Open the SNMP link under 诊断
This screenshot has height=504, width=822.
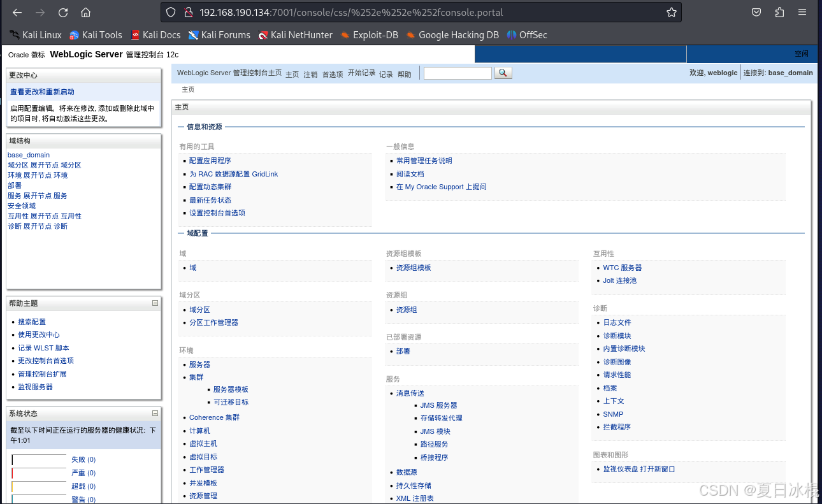pyautogui.click(x=614, y=414)
